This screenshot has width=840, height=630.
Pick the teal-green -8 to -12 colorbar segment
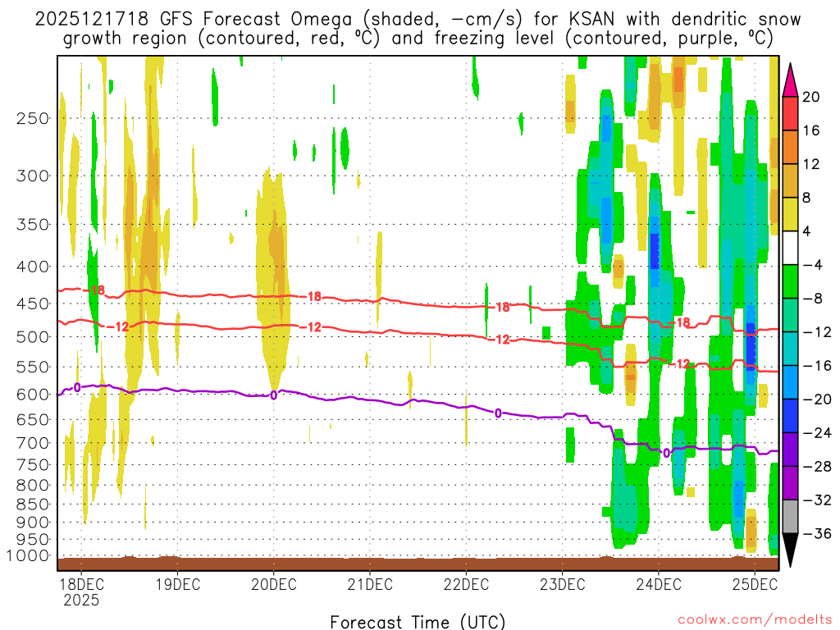click(790, 315)
